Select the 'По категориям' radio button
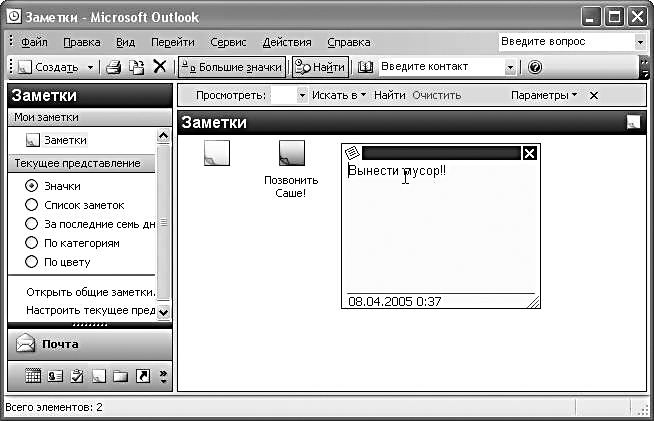This screenshot has height=421, width=654. (x=32, y=243)
